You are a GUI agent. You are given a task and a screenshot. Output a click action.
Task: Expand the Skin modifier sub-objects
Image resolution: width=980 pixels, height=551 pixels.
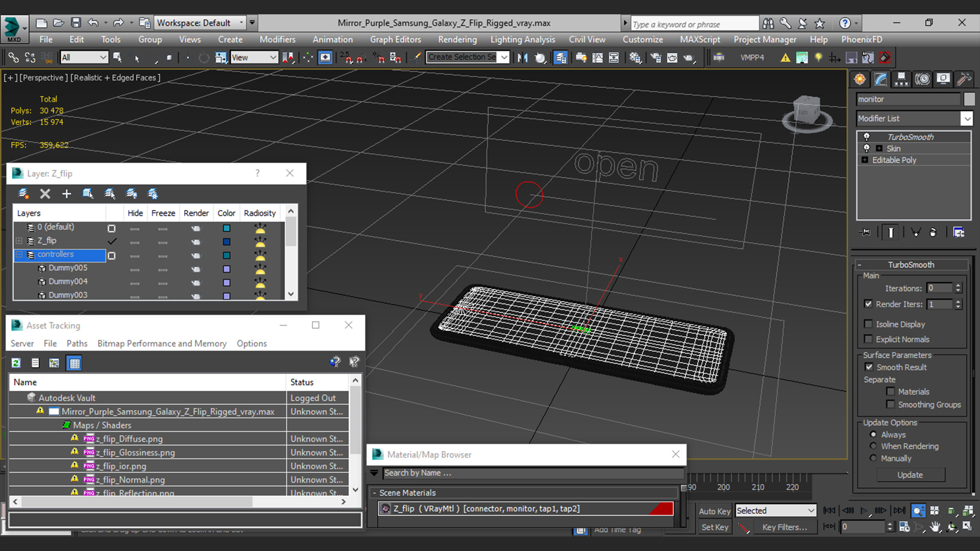[879, 148]
